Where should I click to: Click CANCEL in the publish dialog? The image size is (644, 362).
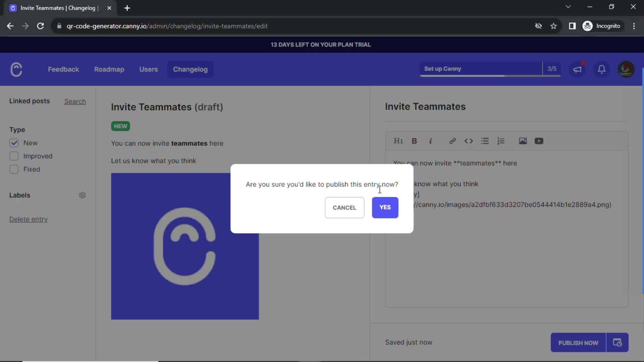(x=344, y=207)
